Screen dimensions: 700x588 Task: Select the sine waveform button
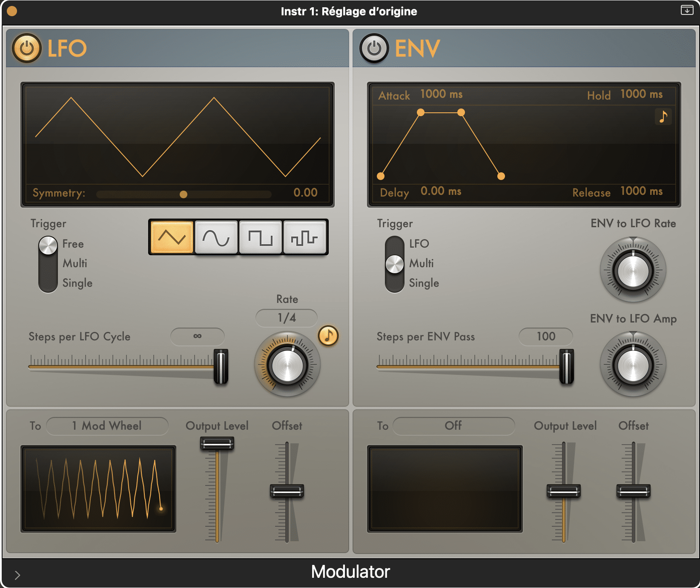(216, 237)
